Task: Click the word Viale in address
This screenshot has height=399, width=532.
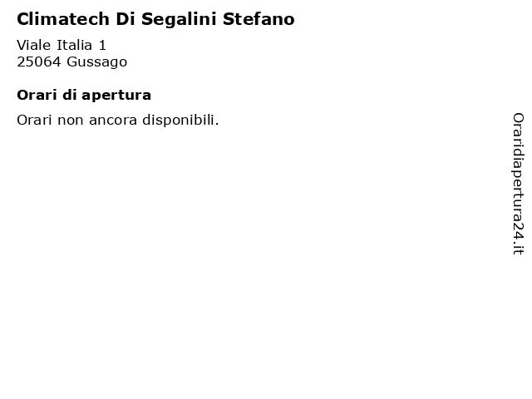Action: coord(33,45)
